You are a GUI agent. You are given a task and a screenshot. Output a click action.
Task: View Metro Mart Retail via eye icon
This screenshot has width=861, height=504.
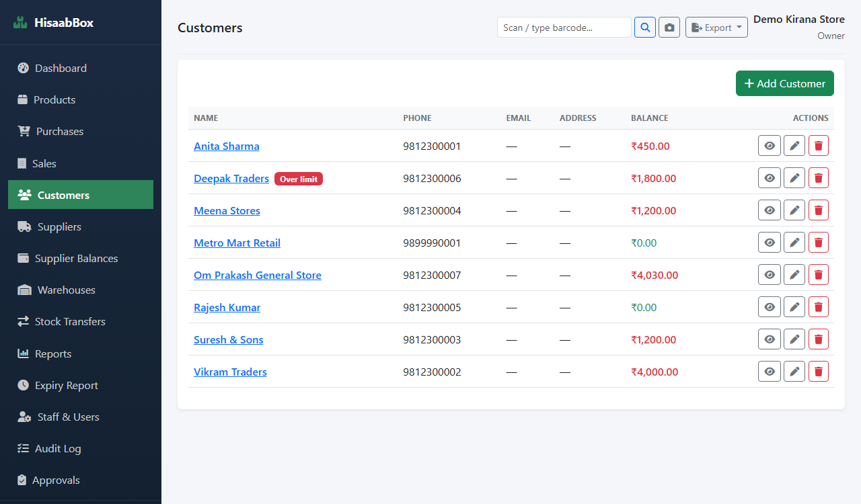pyautogui.click(x=770, y=243)
